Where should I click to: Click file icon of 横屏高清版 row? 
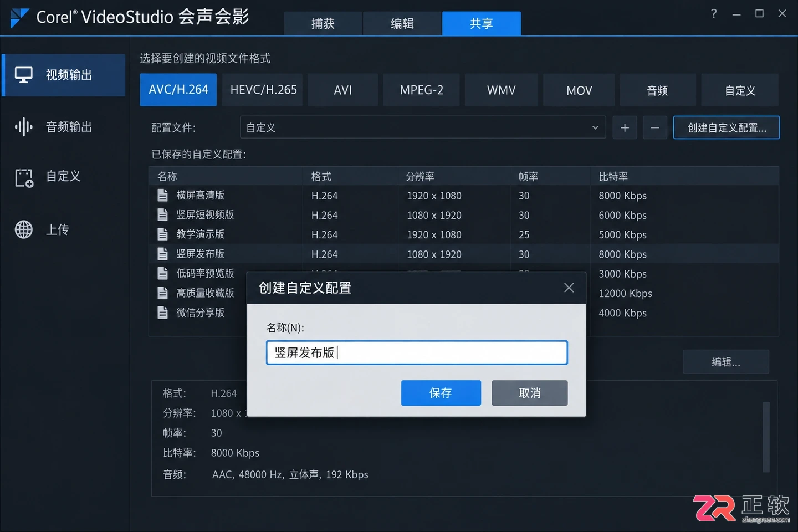162,195
